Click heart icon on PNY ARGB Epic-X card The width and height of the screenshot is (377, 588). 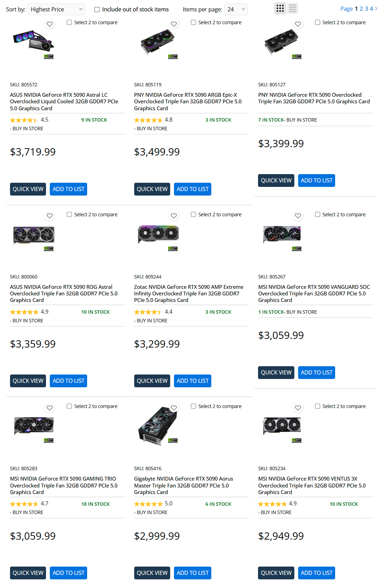[174, 24]
